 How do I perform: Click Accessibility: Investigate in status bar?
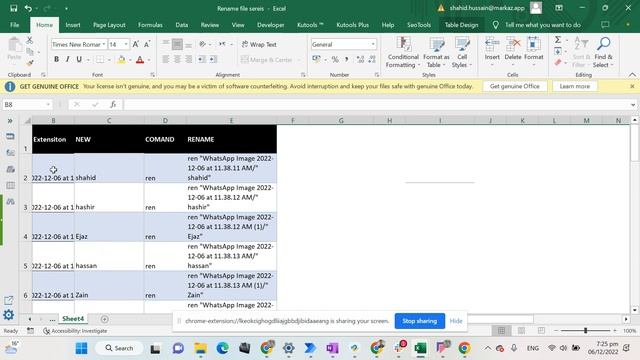pos(75,331)
